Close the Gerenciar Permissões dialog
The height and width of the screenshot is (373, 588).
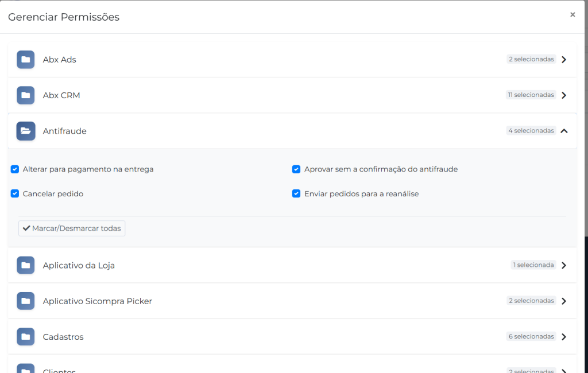(x=572, y=15)
